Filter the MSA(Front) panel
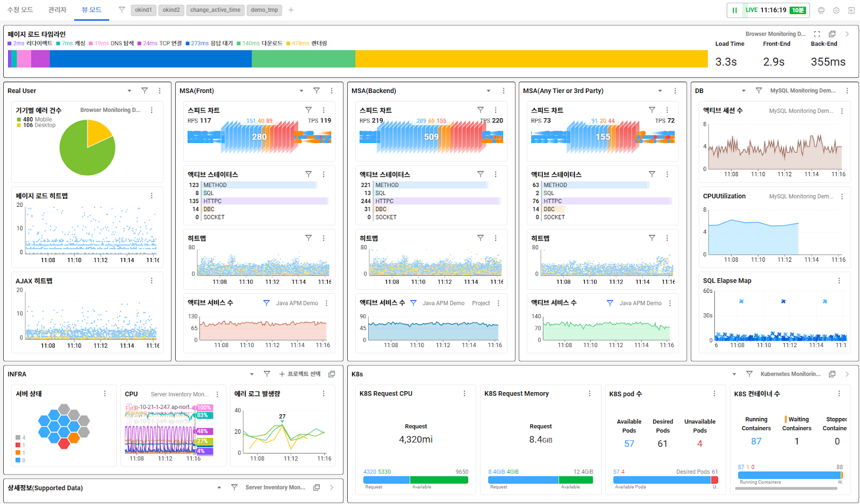860x504 pixels. pos(317,91)
